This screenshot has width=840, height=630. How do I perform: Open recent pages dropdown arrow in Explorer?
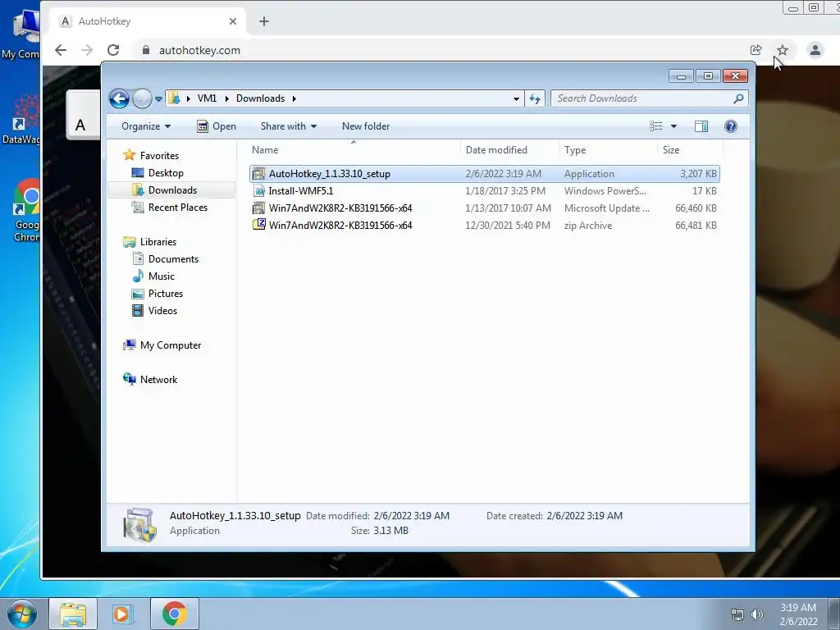click(158, 99)
